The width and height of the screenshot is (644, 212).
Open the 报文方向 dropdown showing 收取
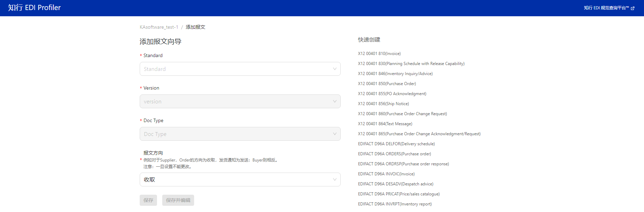240,179
